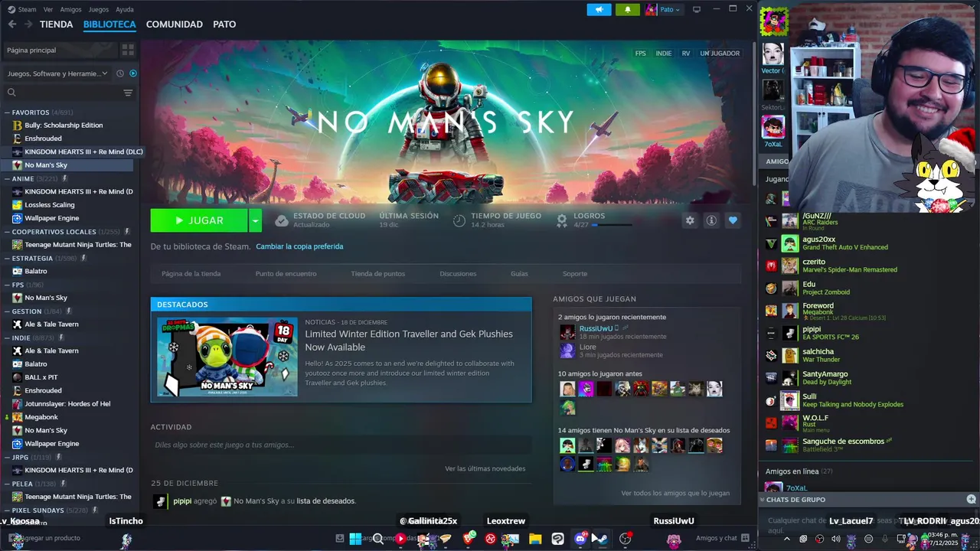Viewport: 980px width, 551px height.
Task: Click the UN JUGADOR tag on banner
Action: point(720,54)
